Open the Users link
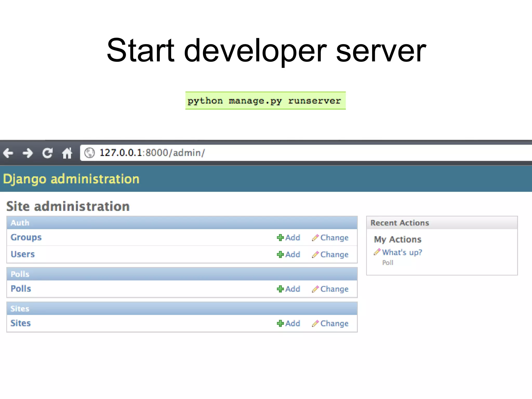Viewport: 532px width, 399px height. 23,254
